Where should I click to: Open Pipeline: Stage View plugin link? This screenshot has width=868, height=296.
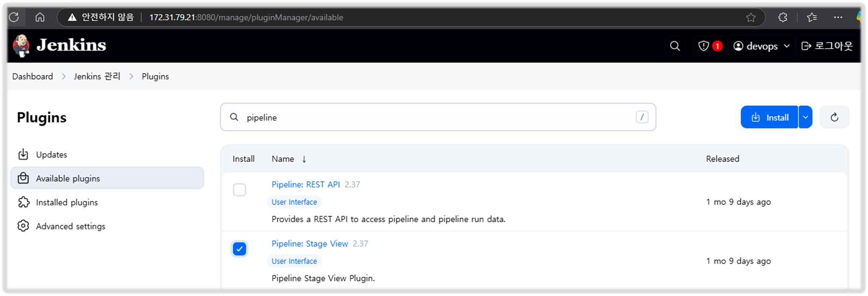pyautogui.click(x=310, y=244)
